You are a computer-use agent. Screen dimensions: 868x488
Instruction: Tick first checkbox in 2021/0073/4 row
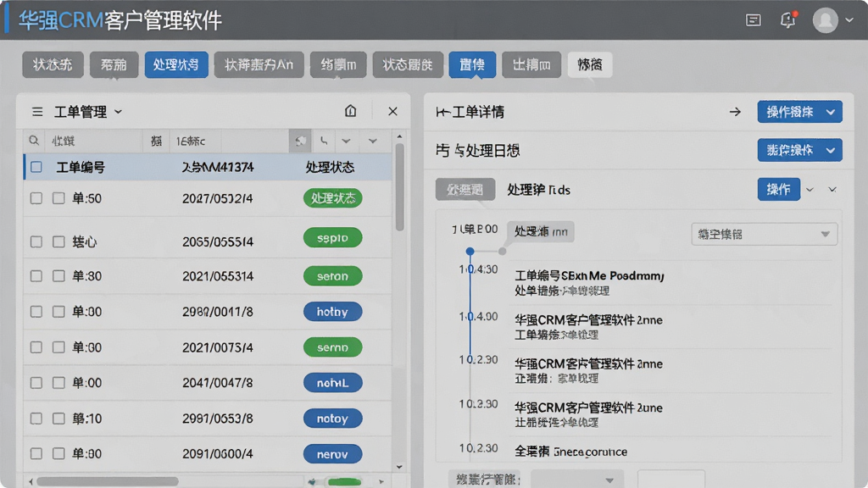[x=36, y=347]
